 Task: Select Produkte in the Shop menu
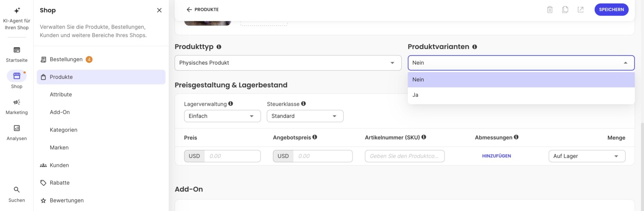click(x=101, y=77)
